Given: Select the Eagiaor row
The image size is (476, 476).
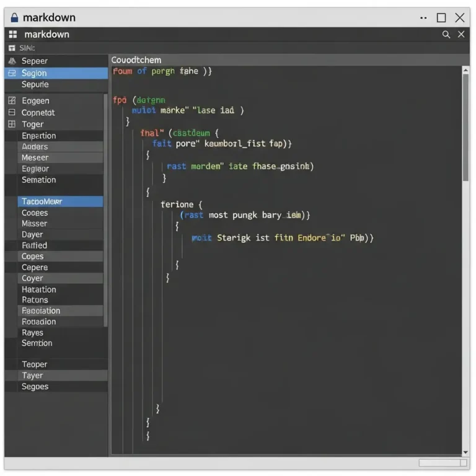Looking at the screenshot, I should [60, 169].
